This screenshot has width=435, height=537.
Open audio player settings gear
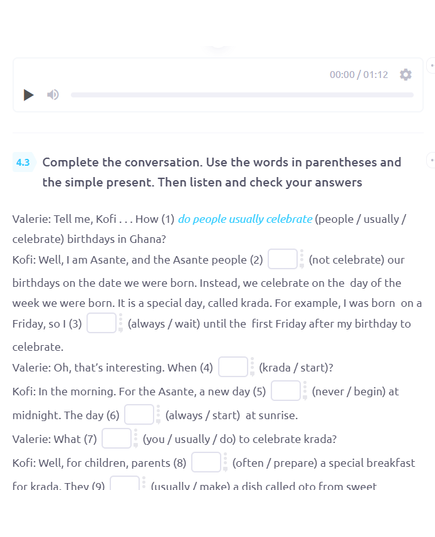(x=406, y=75)
